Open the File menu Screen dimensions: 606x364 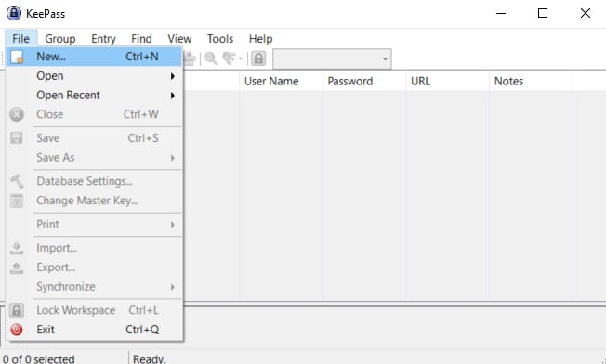(x=20, y=39)
